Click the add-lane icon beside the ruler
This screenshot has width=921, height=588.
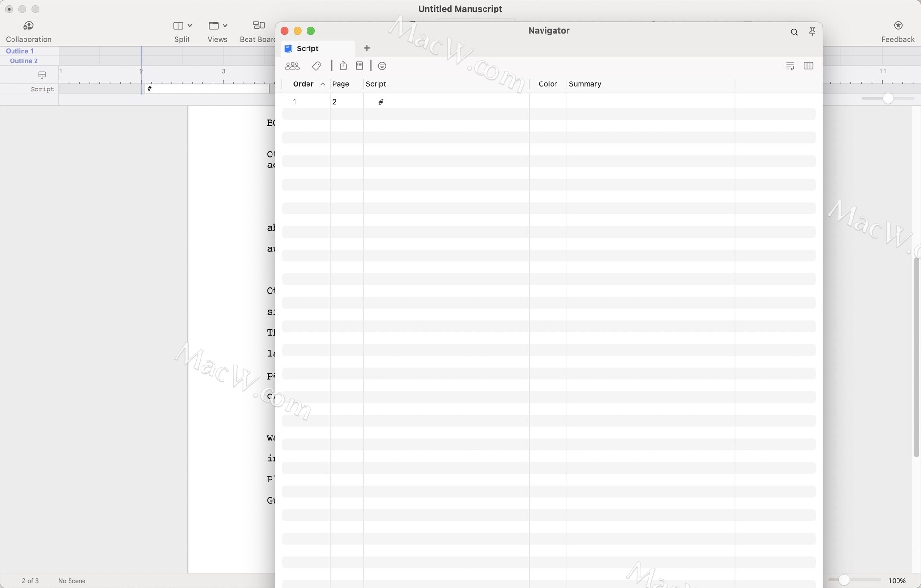42,75
